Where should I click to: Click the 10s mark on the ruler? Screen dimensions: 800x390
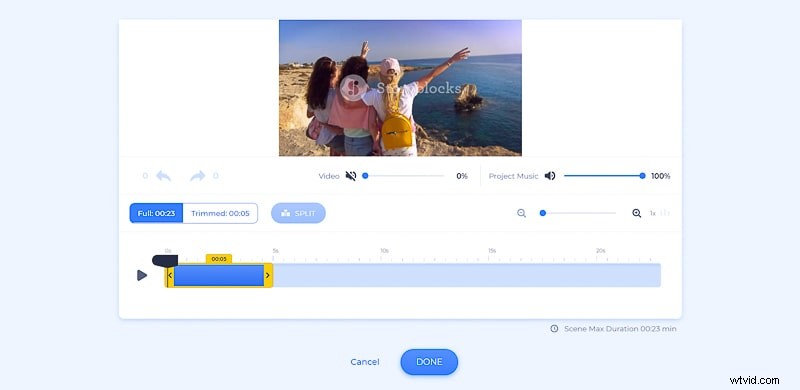click(x=384, y=251)
